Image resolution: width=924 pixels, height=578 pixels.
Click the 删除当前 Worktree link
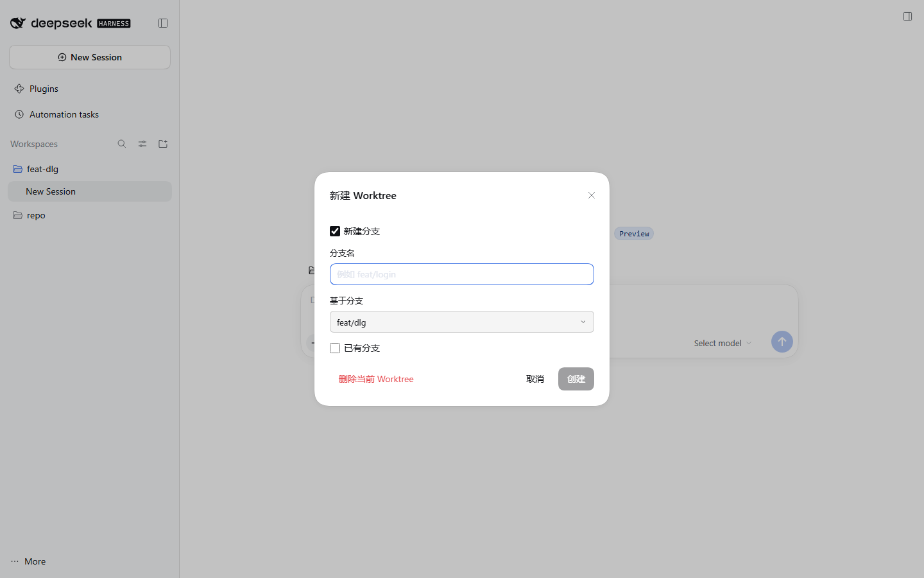[x=376, y=379]
